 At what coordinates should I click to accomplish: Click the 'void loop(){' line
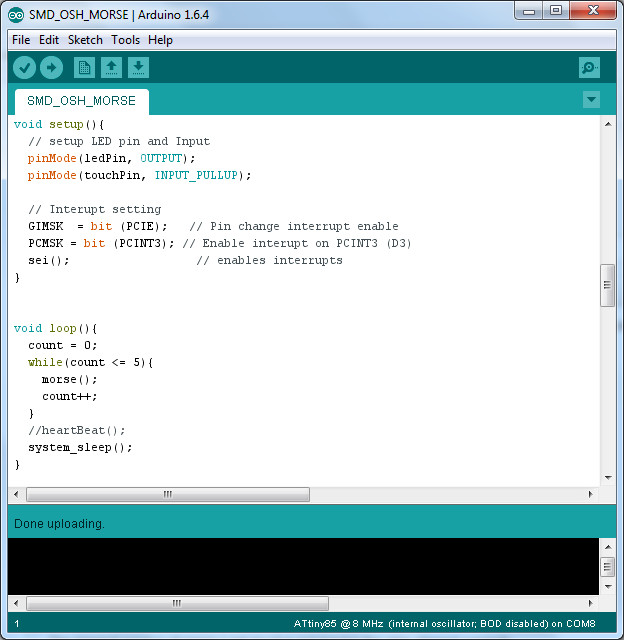(x=55, y=329)
